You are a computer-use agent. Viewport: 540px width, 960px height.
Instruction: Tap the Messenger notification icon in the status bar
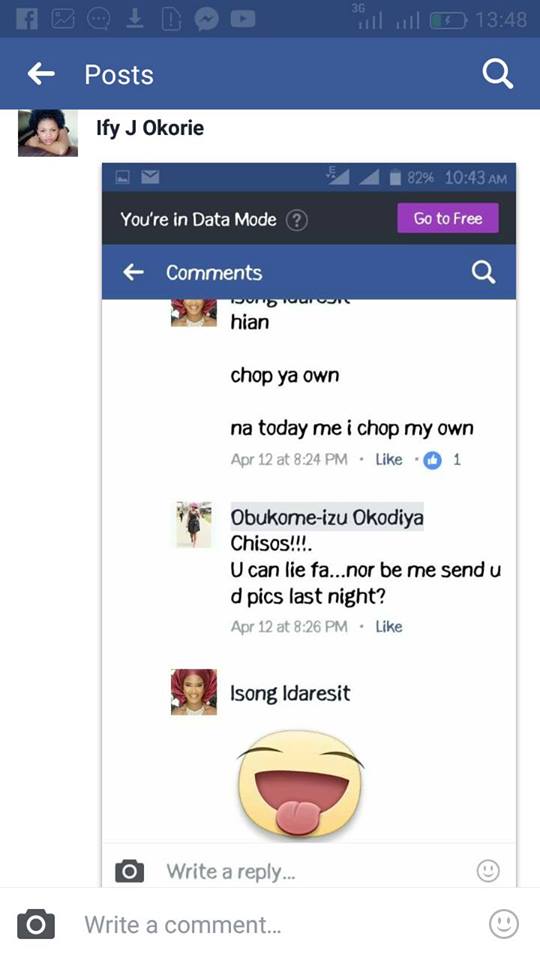coord(206,20)
